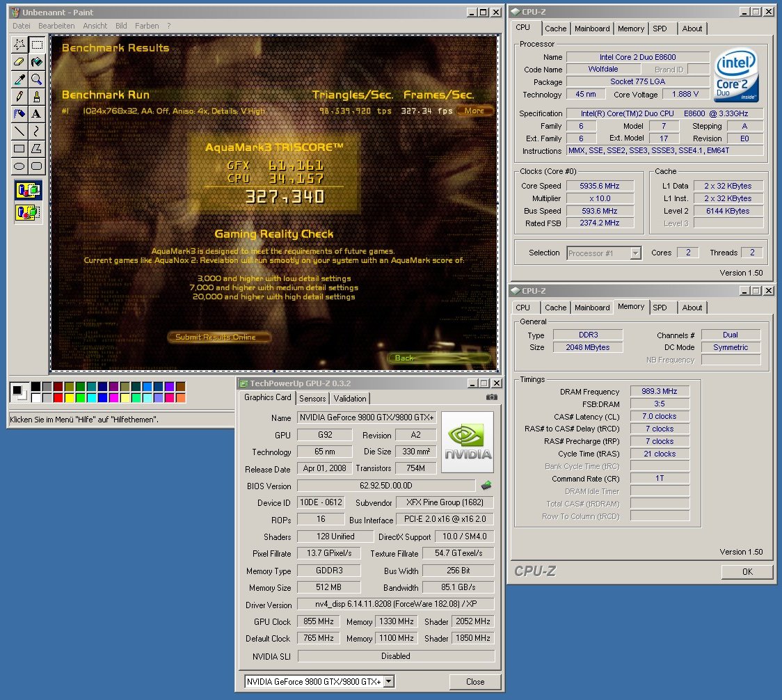Click the Paint title bar application icon
Image resolution: width=782 pixels, height=700 pixels.
[x=15, y=13]
